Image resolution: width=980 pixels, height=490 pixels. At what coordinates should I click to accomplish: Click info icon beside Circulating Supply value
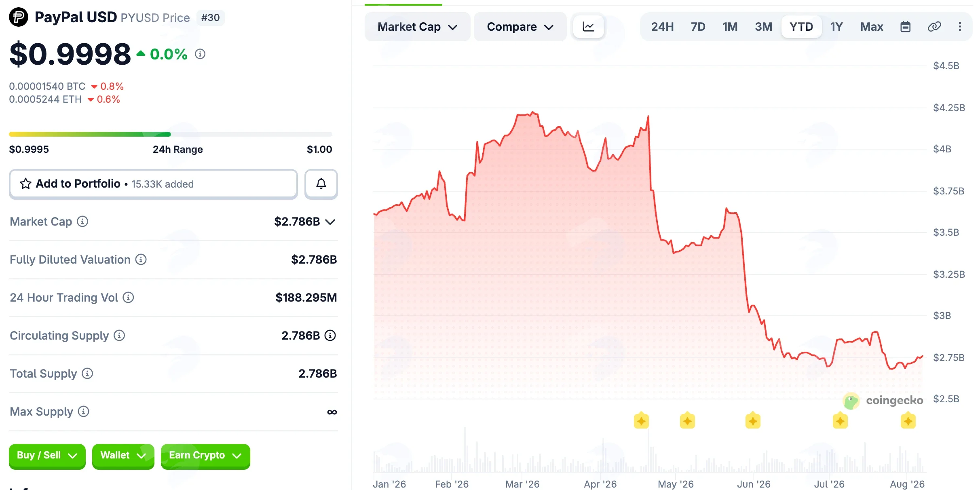coord(330,336)
